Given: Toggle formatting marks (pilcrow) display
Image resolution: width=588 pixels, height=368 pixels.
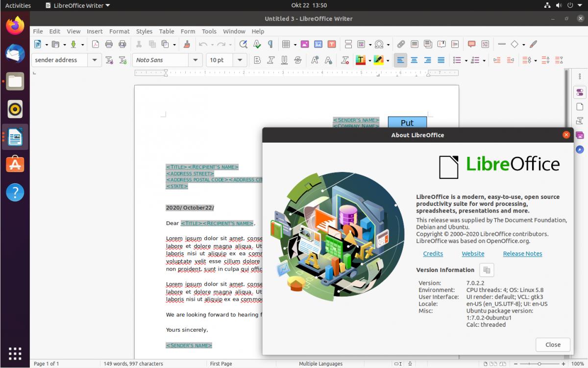Looking at the screenshot, I should point(270,44).
